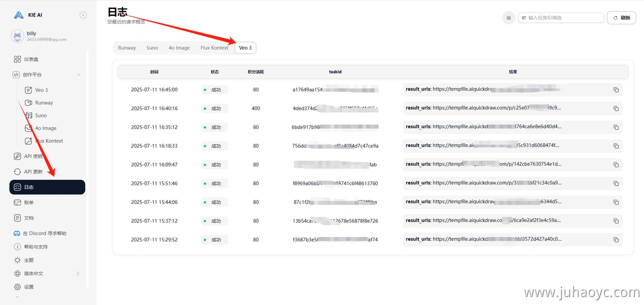This screenshot has height=305, width=644.
Task: Switch to the Runway log tab
Action: 127,48
